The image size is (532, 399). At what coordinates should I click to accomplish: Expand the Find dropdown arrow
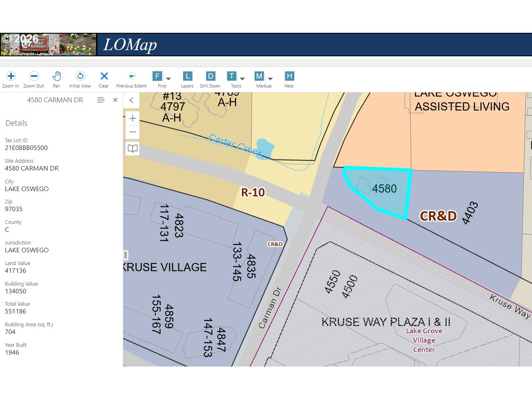click(x=168, y=78)
